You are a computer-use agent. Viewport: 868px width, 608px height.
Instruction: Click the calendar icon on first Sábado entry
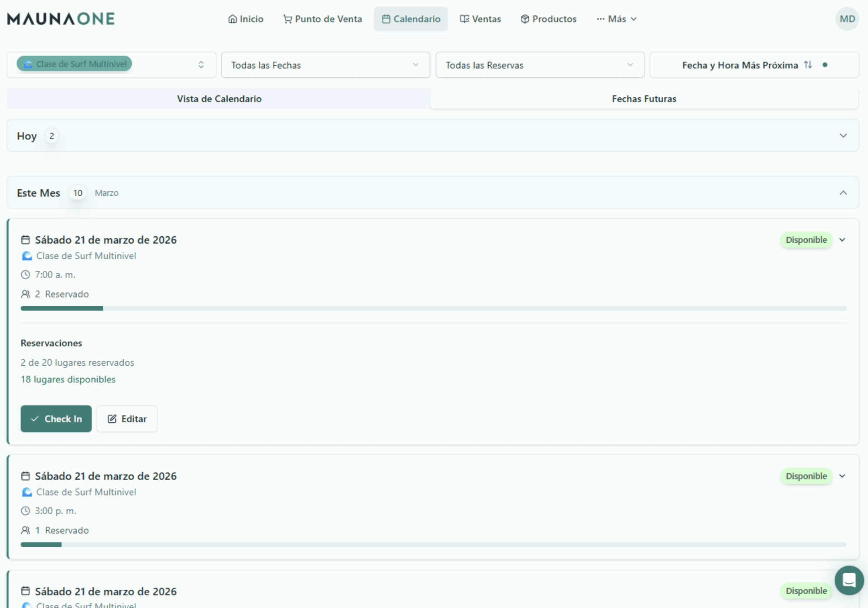pos(26,240)
